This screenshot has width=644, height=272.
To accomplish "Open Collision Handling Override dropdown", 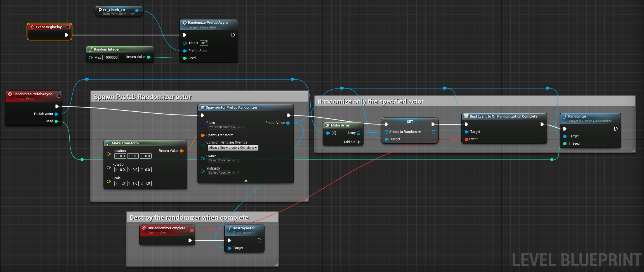I will [x=233, y=148].
